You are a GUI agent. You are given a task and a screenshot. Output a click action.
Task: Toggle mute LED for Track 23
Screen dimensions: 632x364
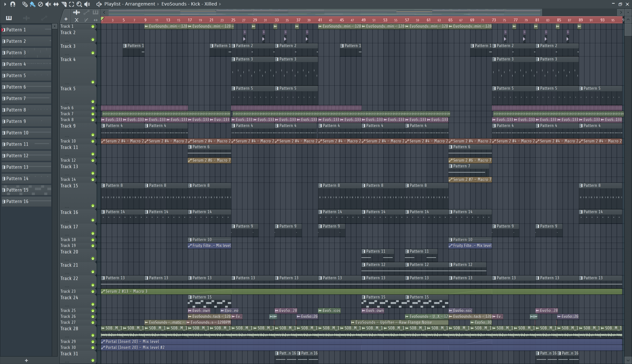pyautogui.click(x=93, y=291)
